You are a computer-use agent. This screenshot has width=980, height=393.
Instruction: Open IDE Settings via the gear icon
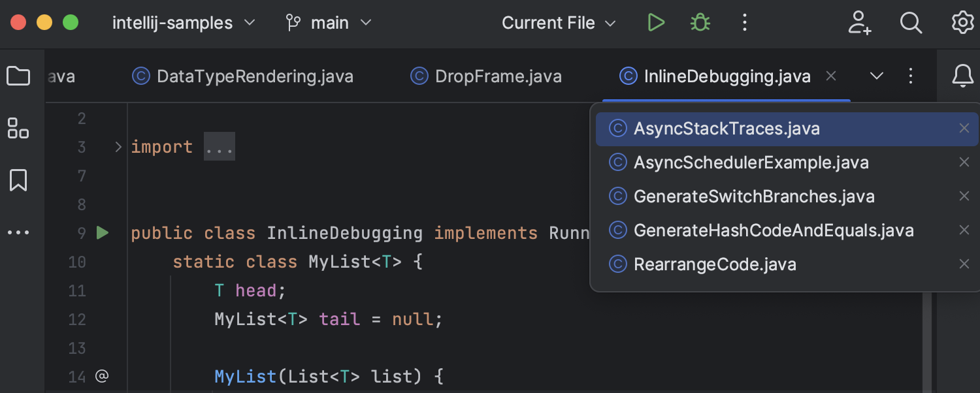(962, 22)
